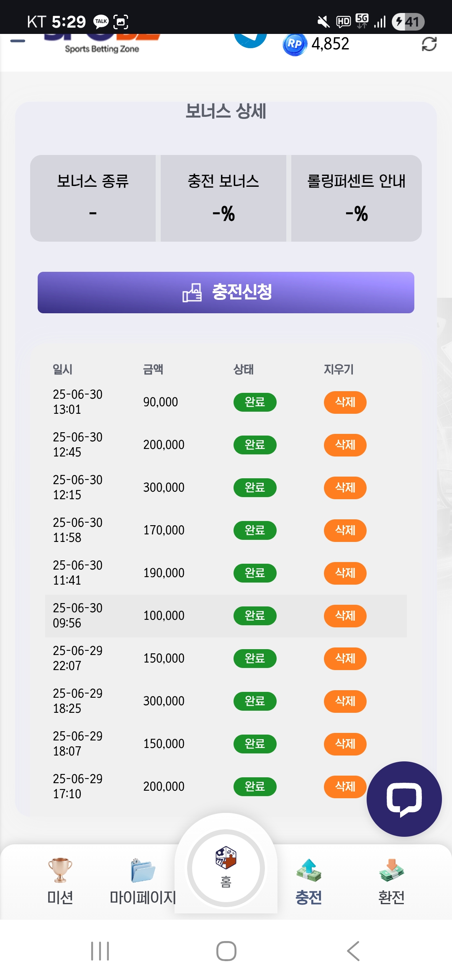Viewport: 452px width, 980px height.
Task: Select the 충전 보너스 card
Action: click(x=223, y=198)
